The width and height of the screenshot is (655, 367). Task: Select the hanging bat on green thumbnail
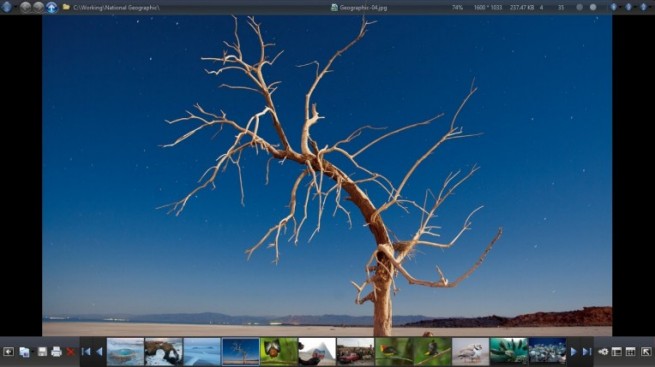[279, 352]
